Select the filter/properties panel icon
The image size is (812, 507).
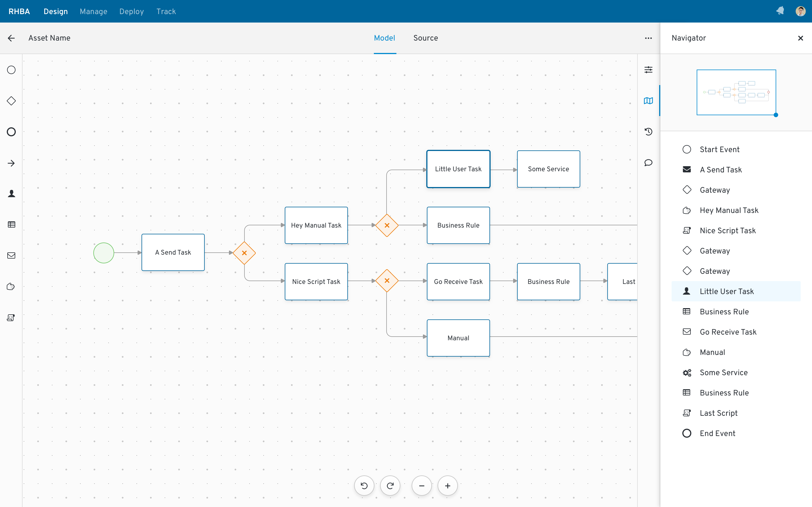click(648, 70)
